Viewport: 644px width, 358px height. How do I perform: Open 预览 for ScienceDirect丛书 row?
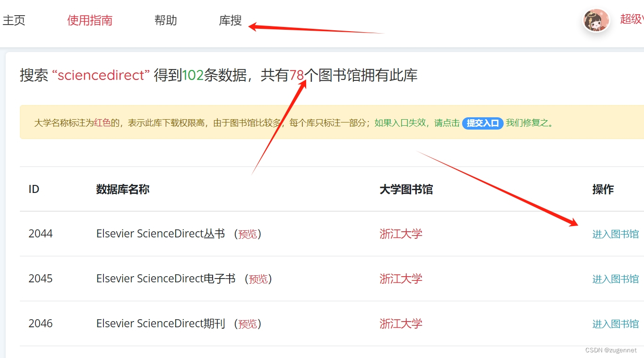[x=248, y=234]
